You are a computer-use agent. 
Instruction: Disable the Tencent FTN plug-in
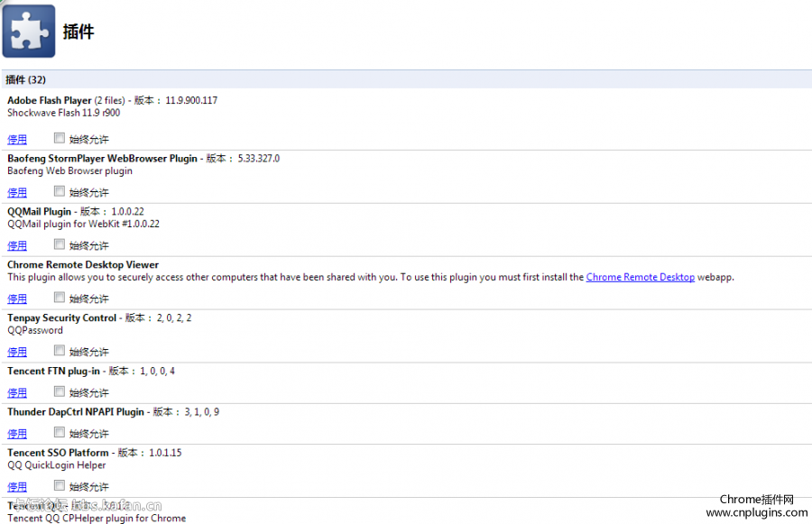[x=17, y=393]
